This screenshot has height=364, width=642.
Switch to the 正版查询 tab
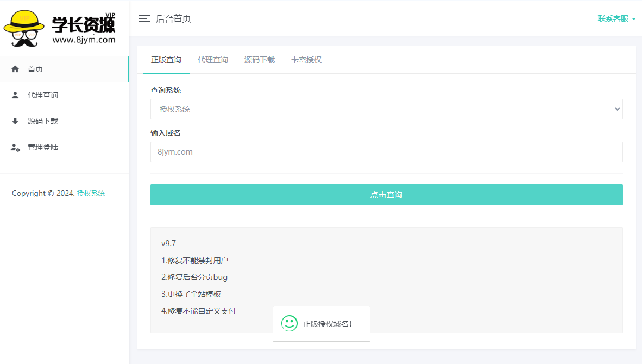(x=166, y=60)
